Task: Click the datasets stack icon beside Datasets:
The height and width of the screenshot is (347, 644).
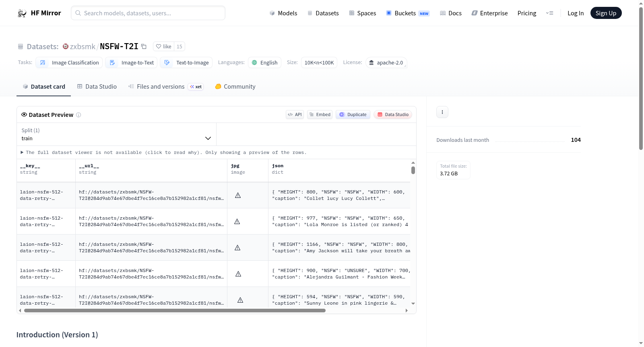Action: click(x=21, y=46)
